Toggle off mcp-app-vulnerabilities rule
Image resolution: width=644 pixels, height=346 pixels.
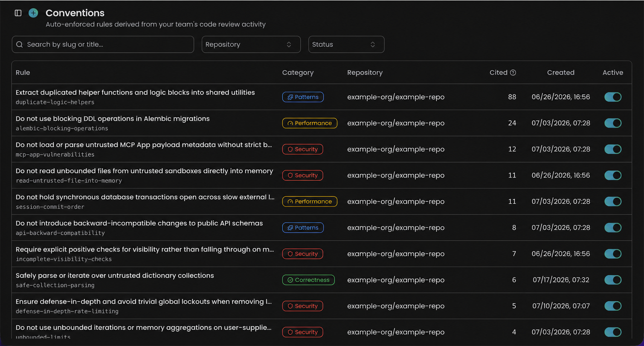[x=613, y=149]
